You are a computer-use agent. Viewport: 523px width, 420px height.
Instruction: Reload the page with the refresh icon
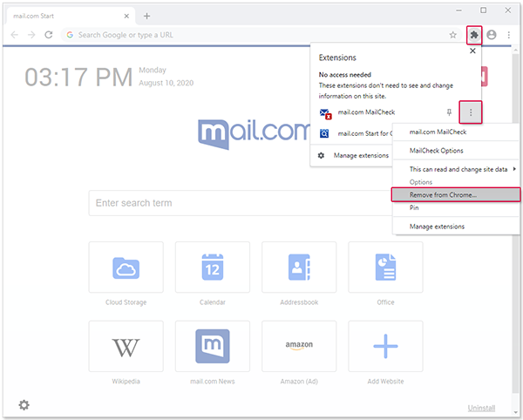49,35
